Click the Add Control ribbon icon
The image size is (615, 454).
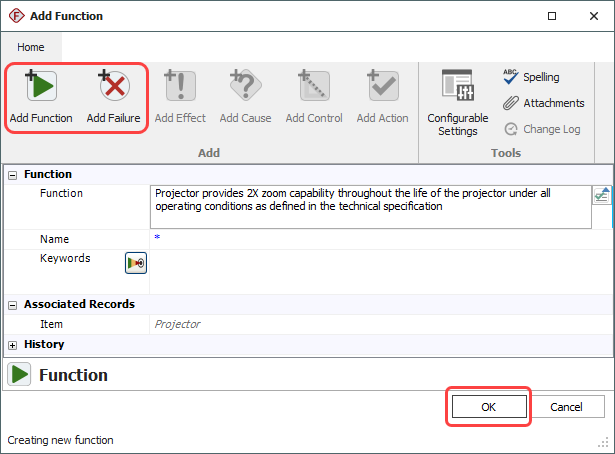pos(314,88)
